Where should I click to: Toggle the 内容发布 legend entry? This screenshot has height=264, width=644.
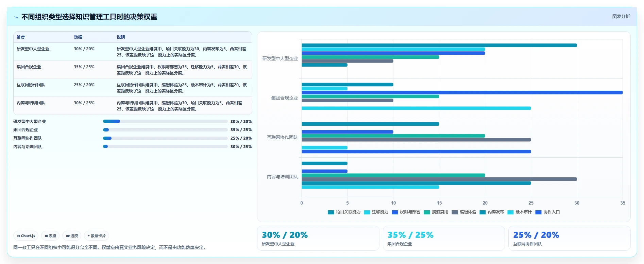pyautogui.click(x=492, y=212)
